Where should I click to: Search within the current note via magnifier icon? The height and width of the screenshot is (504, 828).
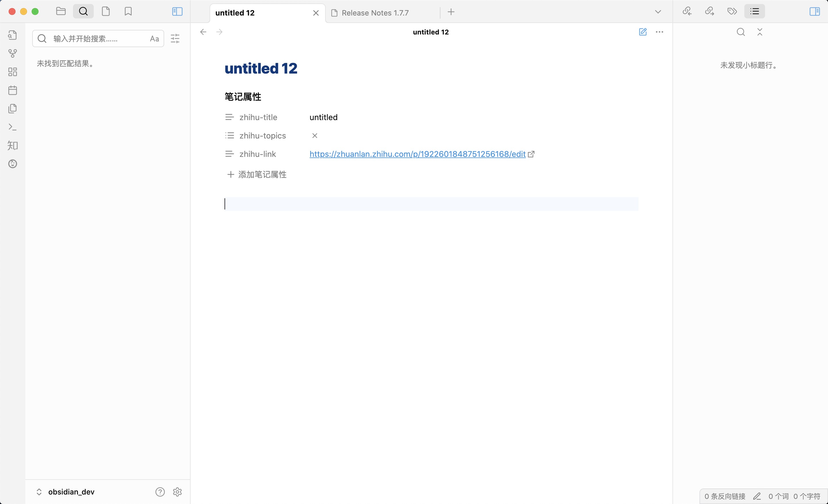coord(741,32)
